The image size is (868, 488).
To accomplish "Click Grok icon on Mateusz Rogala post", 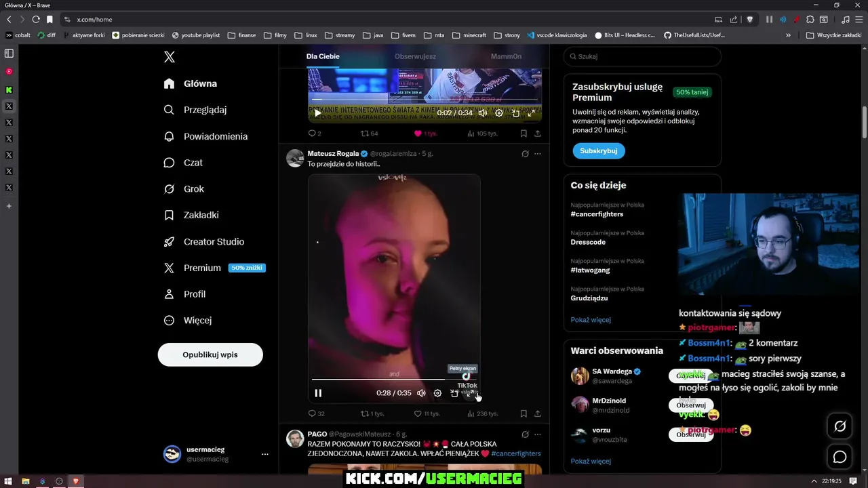I will [x=525, y=154].
